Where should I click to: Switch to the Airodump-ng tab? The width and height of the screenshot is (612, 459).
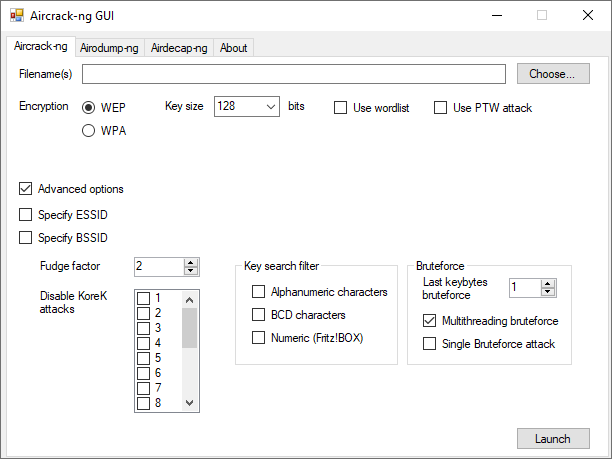[109, 48]
